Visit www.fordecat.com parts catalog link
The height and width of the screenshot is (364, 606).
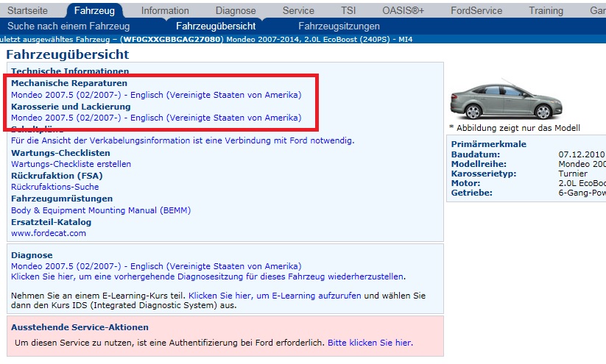[x=49, y=233]
